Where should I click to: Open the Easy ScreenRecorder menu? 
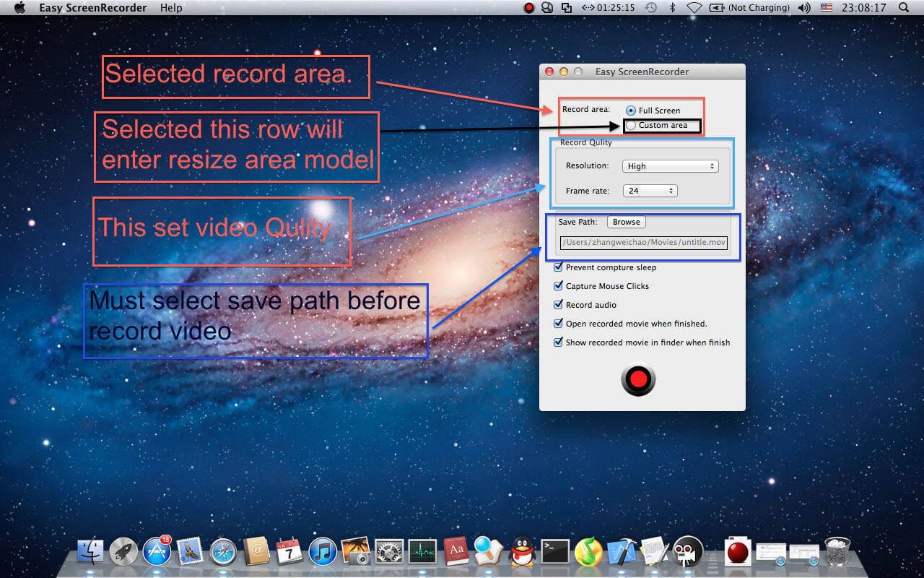click(92, 7)
